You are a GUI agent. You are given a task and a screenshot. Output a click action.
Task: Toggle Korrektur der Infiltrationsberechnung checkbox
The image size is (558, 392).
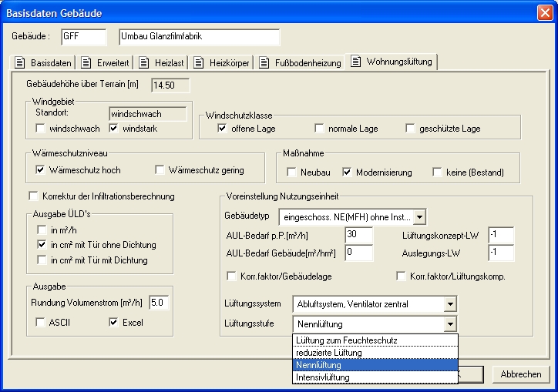(x=33, y=196)
